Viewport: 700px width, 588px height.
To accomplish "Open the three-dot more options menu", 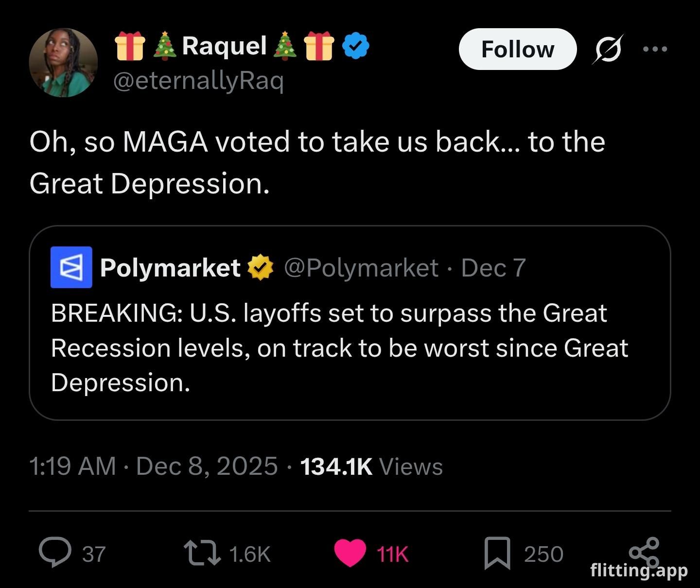I will pos(654,49).
